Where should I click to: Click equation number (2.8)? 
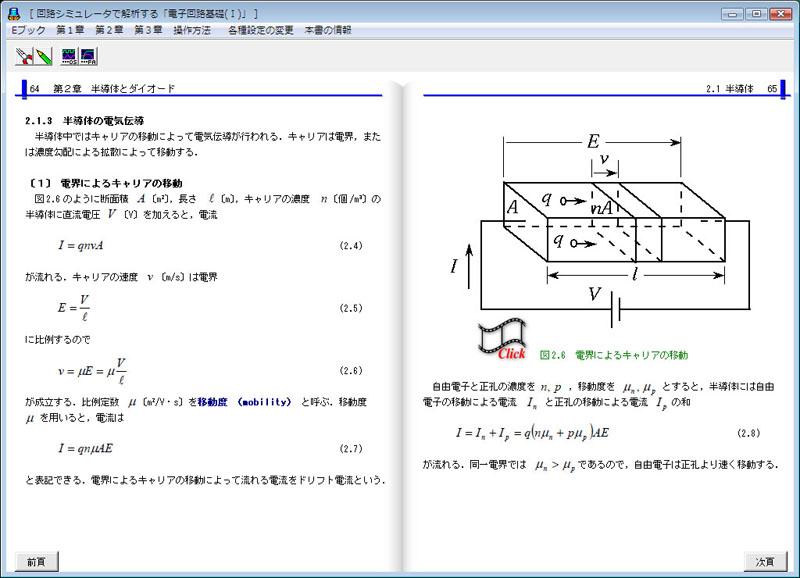(748, 433)
